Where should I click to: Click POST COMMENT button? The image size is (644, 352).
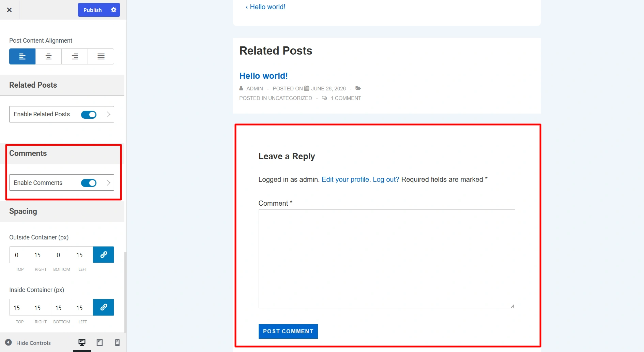click(288, 331)
